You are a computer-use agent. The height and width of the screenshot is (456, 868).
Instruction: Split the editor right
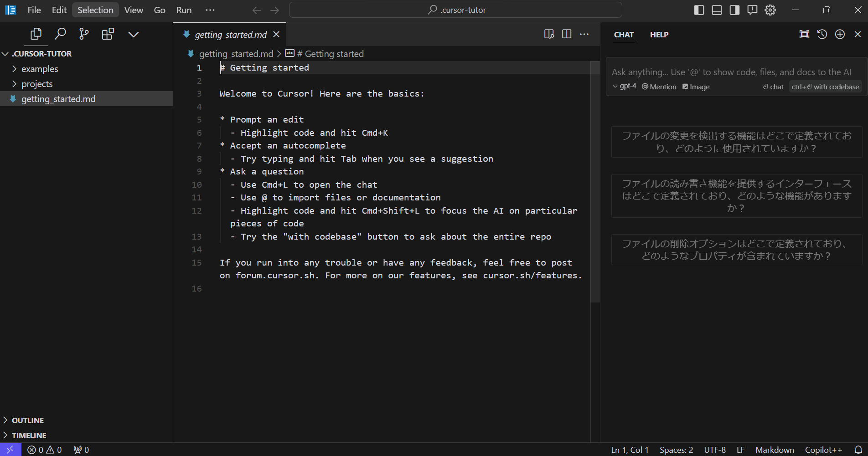point(567,34)
